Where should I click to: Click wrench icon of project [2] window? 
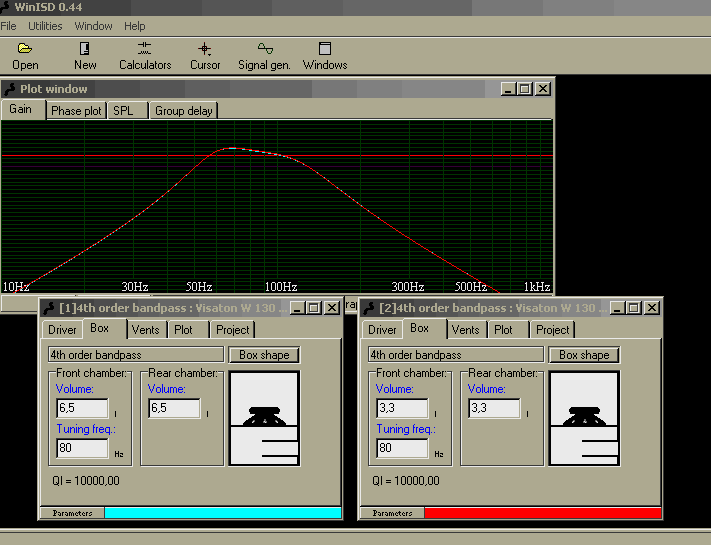[369, 308]
